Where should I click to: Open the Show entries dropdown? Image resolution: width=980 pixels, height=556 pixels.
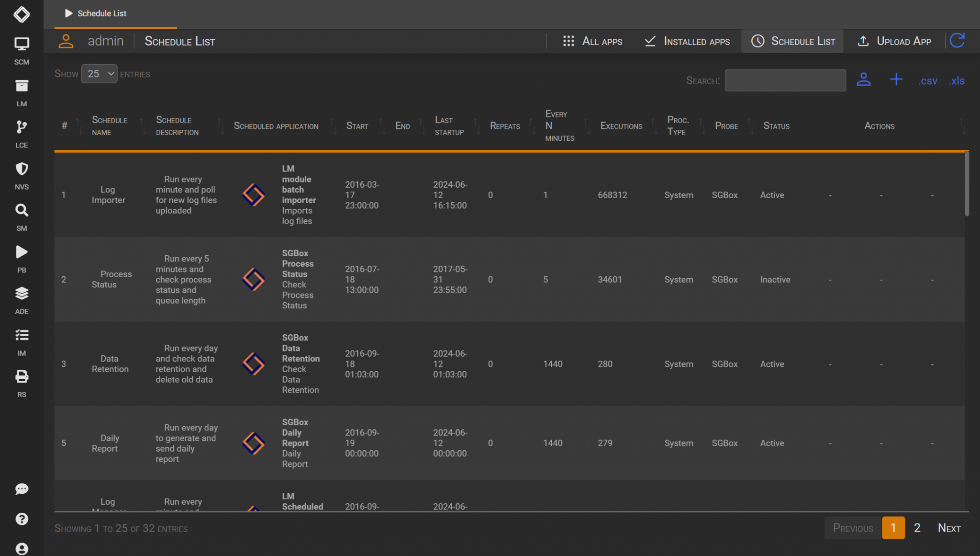(99, 73)
